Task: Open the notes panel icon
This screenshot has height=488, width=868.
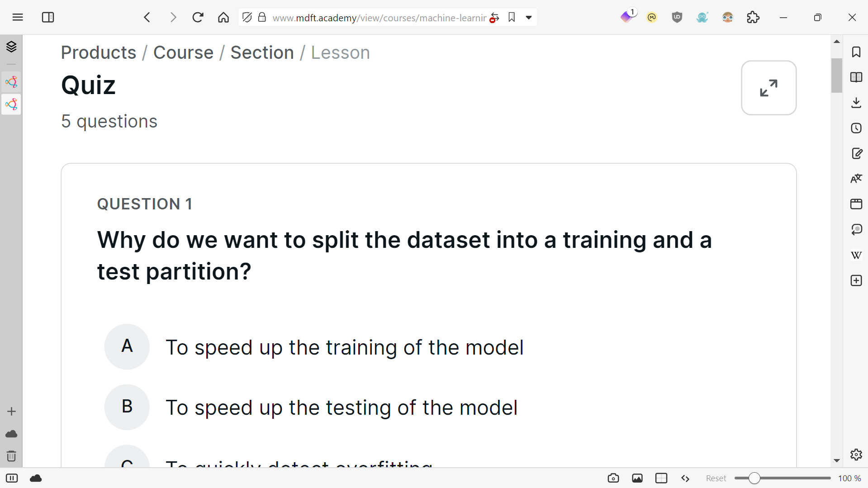Action: pyautogui.click(x=856, y=153)
